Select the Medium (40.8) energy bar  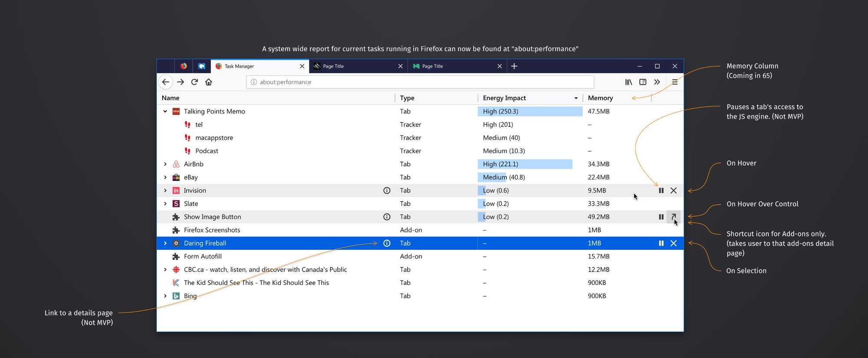[492, 177]
